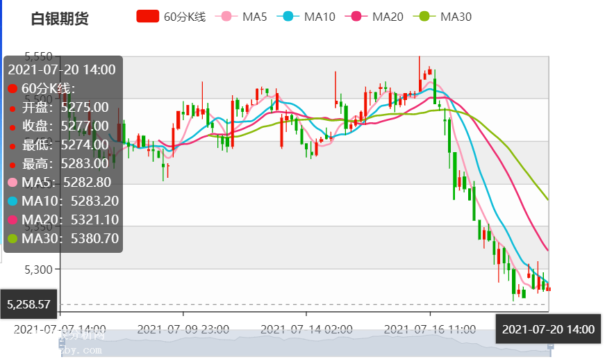
Task: Toggle the 60分K线 red legend icon
Action: (147, 17)
